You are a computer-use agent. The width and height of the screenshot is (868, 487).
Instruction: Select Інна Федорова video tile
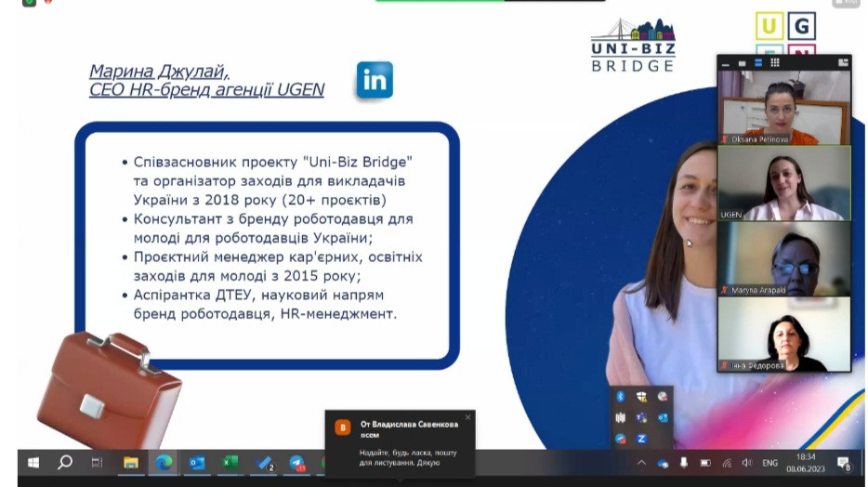coord(783,335)
